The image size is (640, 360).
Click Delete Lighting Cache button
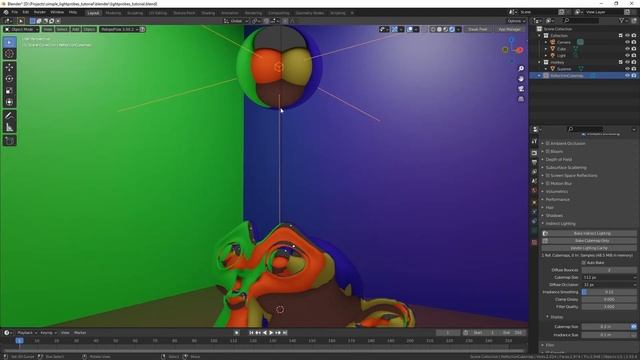pos(589,248)
